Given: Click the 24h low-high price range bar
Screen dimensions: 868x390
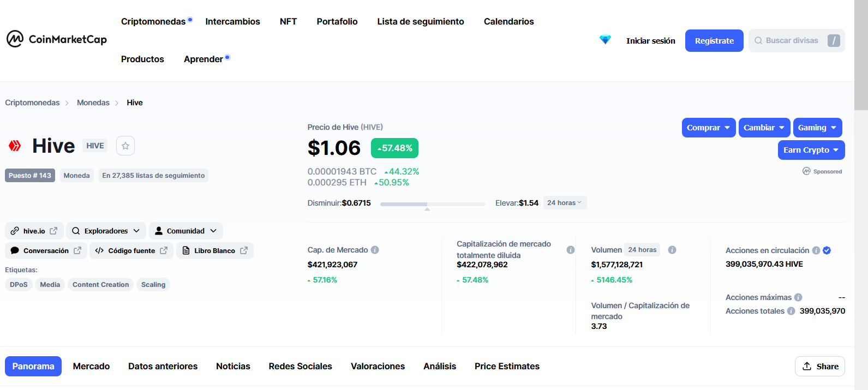Looking at the screenshot, I should 433,204.
